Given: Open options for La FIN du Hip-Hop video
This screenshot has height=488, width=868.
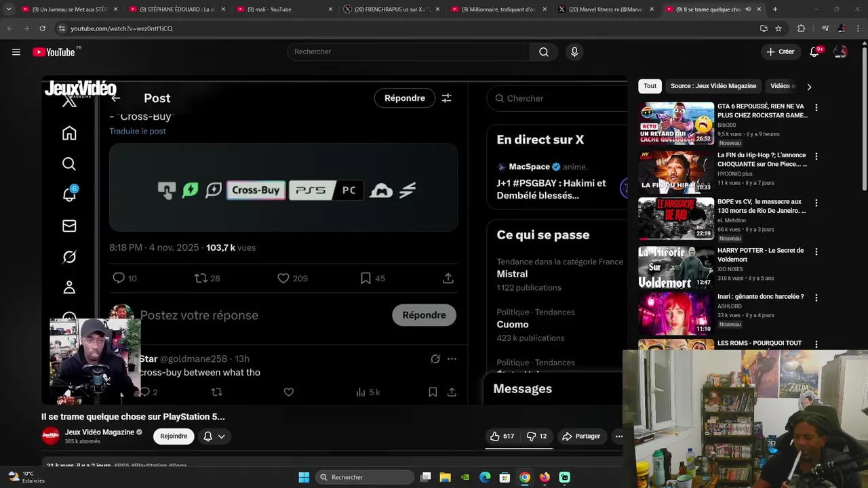Looking at the screenshot, I should coord(816,156).
